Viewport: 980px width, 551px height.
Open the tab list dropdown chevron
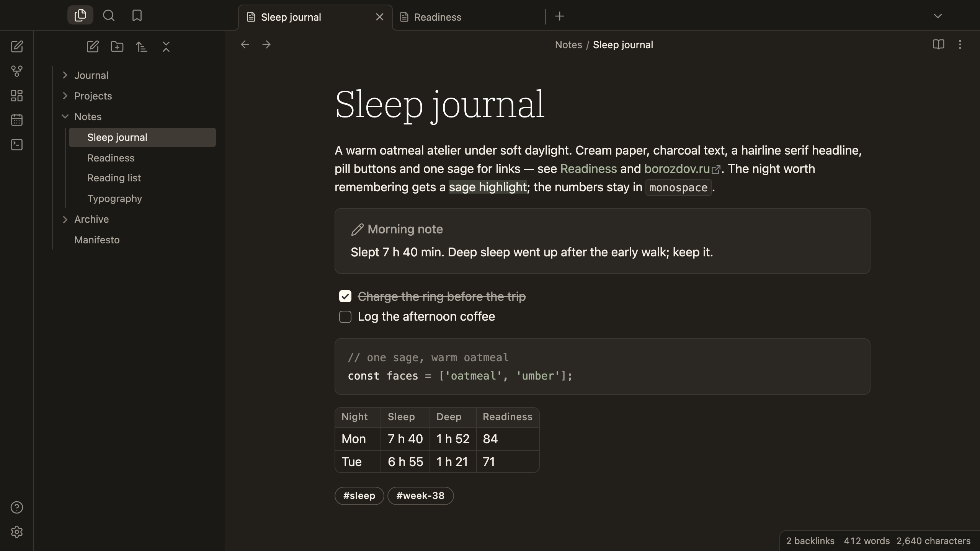click(x=938, y=16)
